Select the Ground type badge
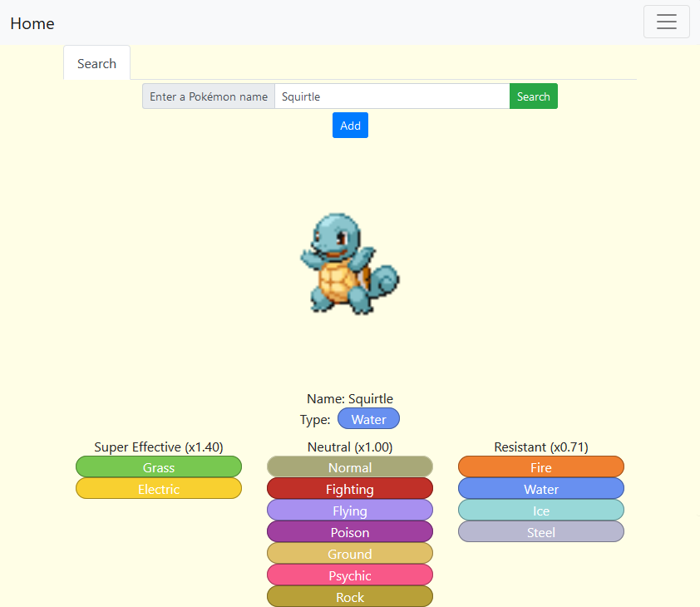The height and width of the screenshot is (607, 700). pyautogui.click(x=350, y=554)
